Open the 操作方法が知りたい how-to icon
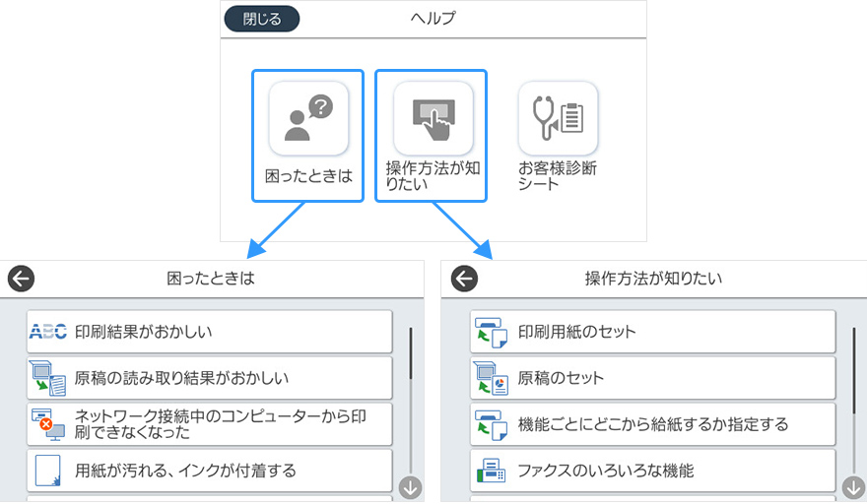The width and height of the screenshot is (867, 504). click(433, 118)
